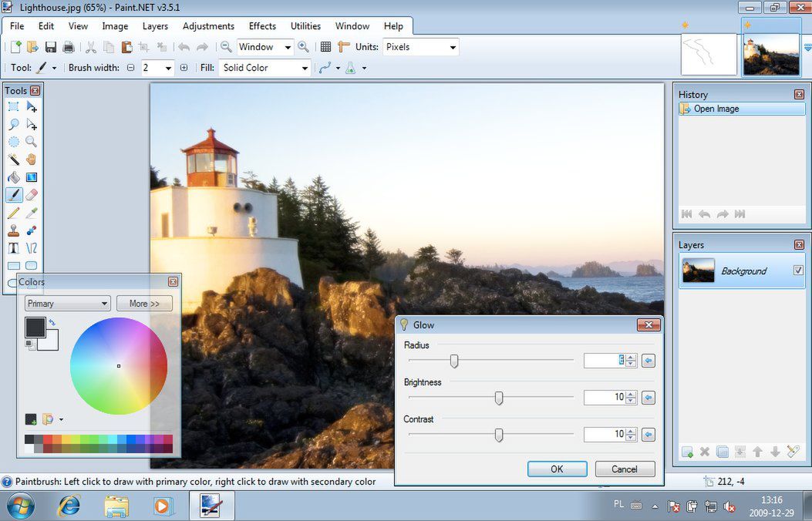Switch to the Lighthouse image thumbnail
Image resolution: width=812 pixels, height=521 pixels.
(x=771, y=54)
